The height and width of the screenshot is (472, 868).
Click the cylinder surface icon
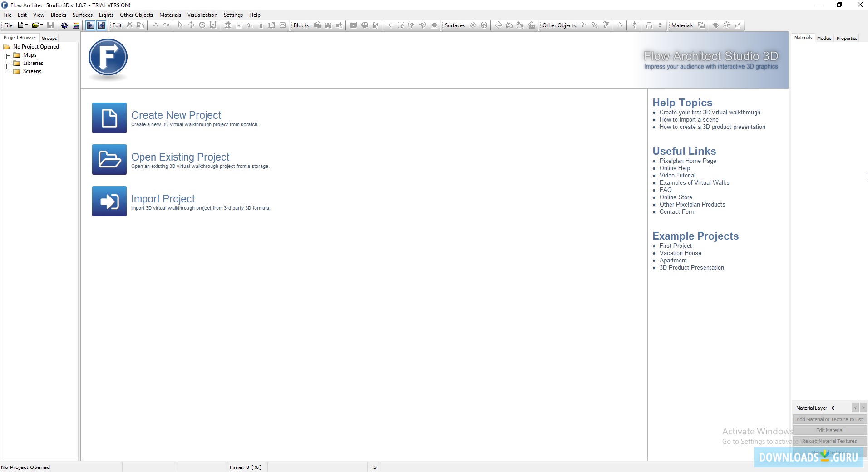coord(483,25)
